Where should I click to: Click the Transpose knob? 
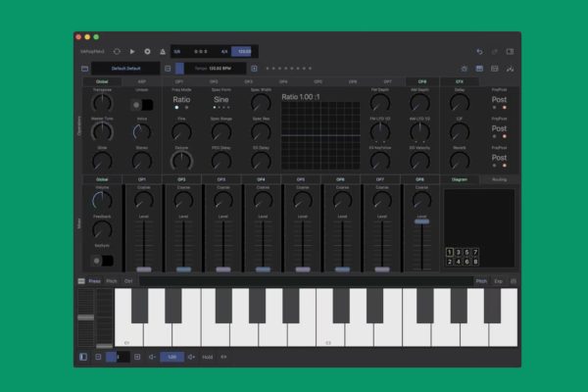[102, 103]
